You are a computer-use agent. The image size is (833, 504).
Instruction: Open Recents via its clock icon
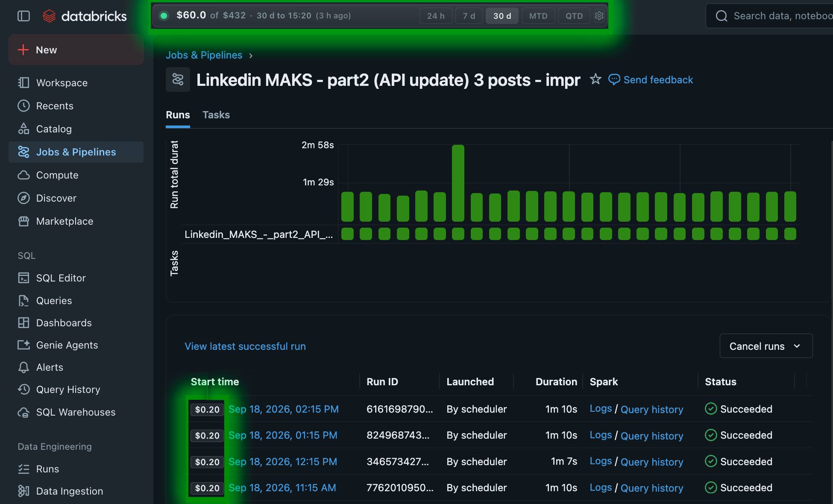(x=23, y=106)
